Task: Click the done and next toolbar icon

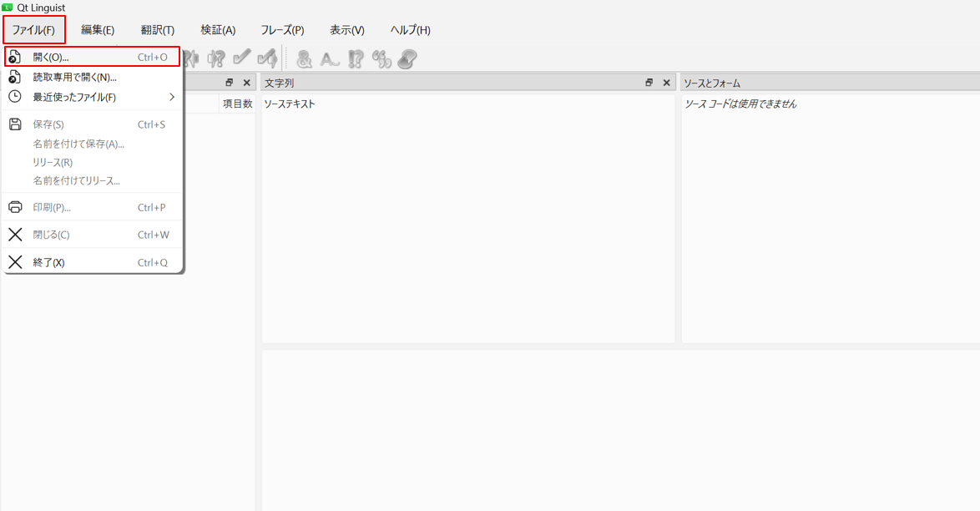Action: click(x=267, y=58)
